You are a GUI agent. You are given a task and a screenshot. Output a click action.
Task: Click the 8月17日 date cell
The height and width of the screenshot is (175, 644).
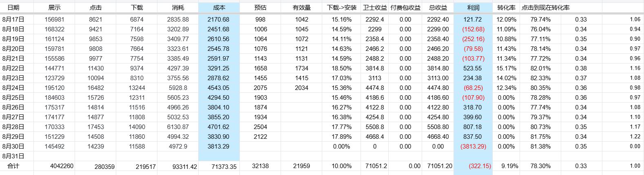point(13,19)
